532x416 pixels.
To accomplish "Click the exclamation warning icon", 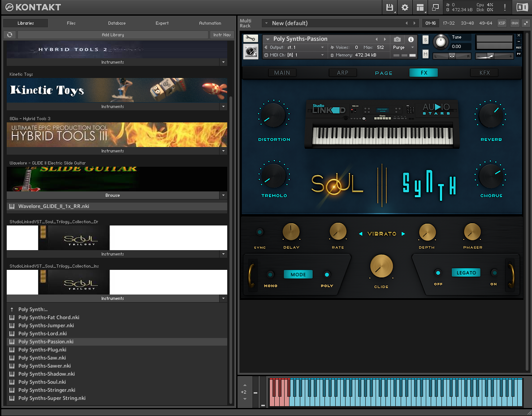I will click(505, 7).
